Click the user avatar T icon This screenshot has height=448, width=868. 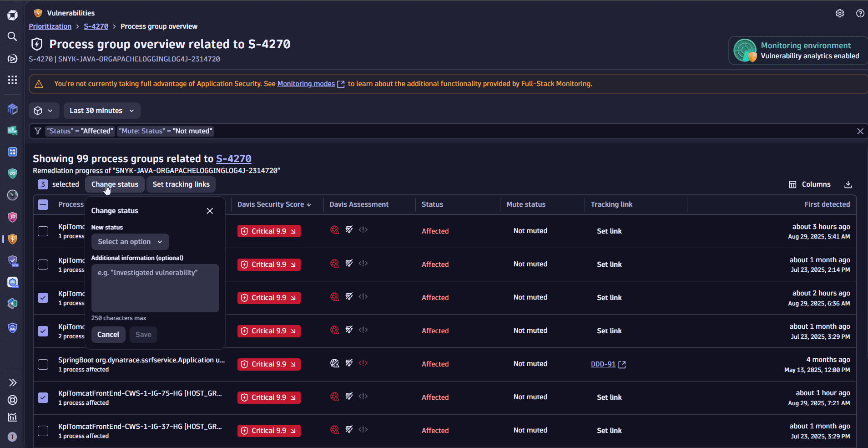pyautogui.click(x=12, y=437)
